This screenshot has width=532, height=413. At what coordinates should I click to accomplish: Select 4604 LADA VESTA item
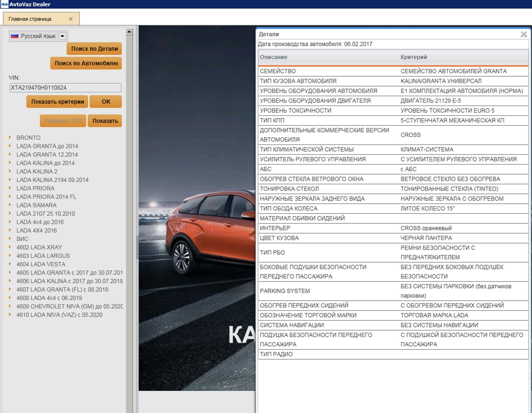[x=41, y=264]
